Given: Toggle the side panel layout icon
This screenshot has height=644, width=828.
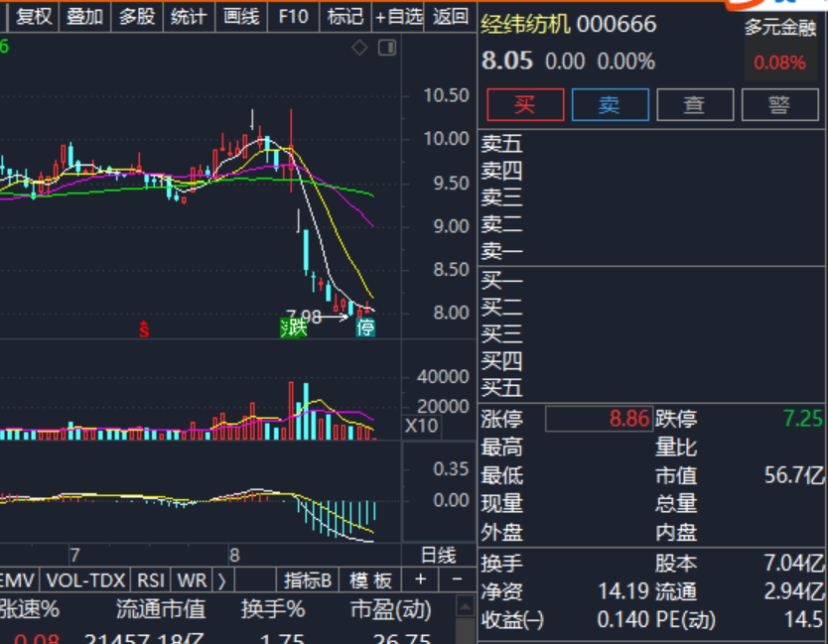Looking at the screenshot, I should click(x=387, y=48).
